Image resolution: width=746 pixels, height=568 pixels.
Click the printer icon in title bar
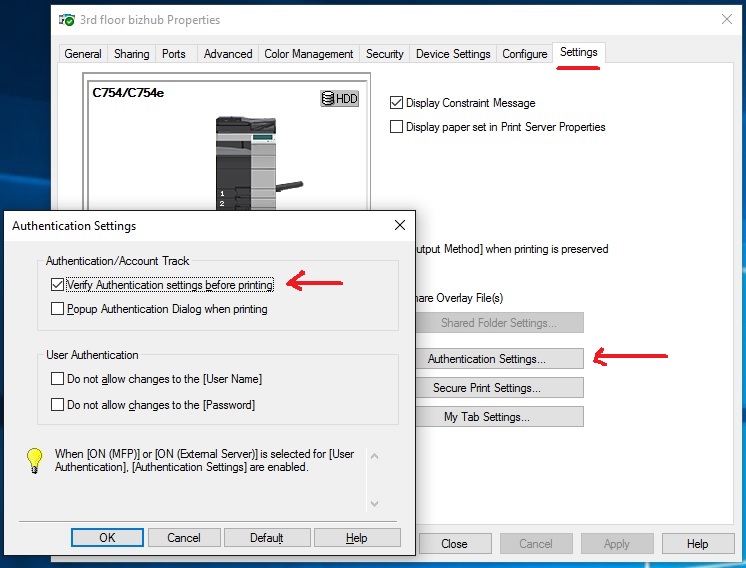tap(66, 19)
